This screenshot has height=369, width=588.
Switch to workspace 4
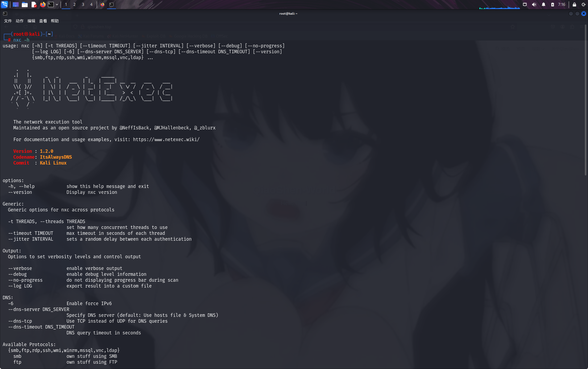coord(91,5)
